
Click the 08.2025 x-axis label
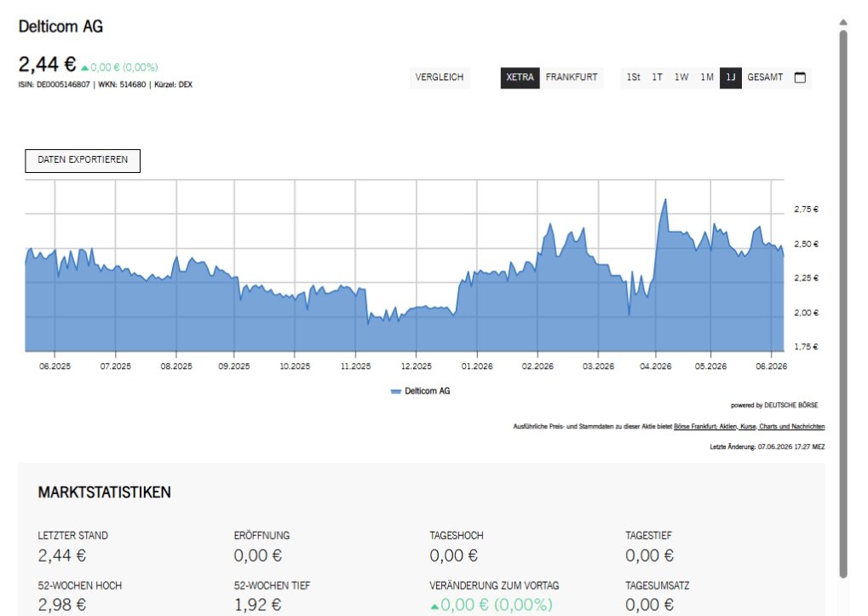[x=176, y=366]
